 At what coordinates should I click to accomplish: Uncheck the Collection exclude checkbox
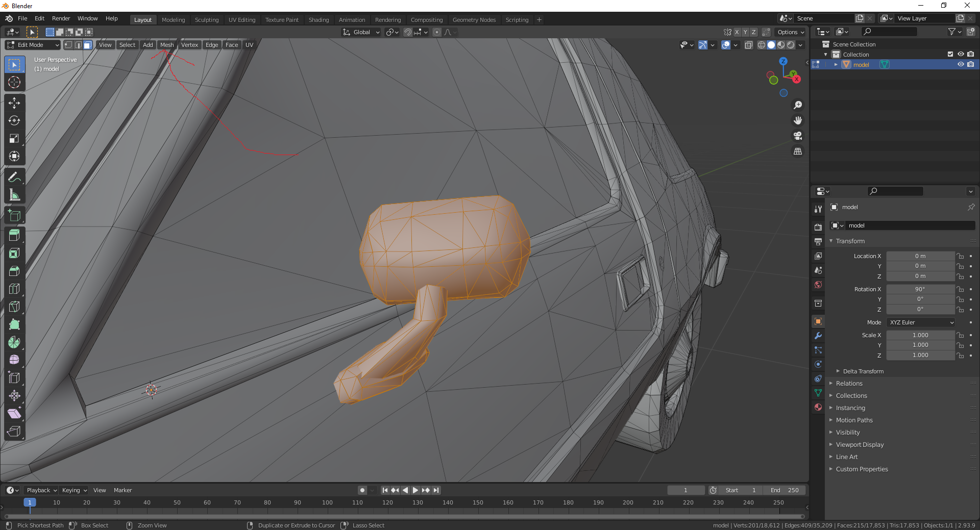tap(950, 55)
